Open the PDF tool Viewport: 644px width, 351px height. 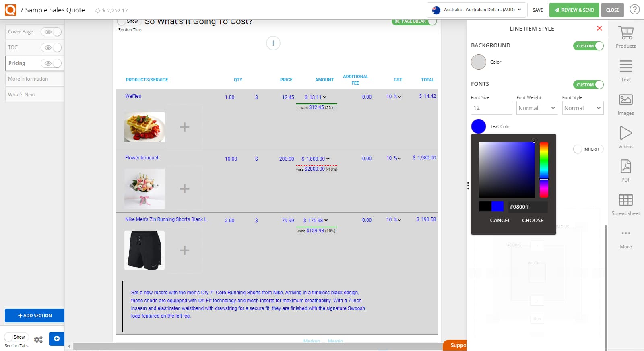(625, 171)
